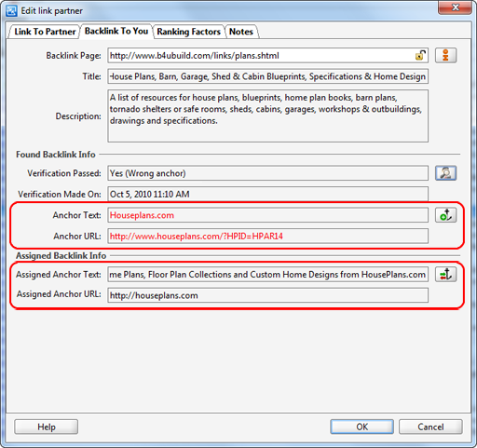Screen dimensions: 477x448
Task: Click the Description label
Action: coord(78,116)
